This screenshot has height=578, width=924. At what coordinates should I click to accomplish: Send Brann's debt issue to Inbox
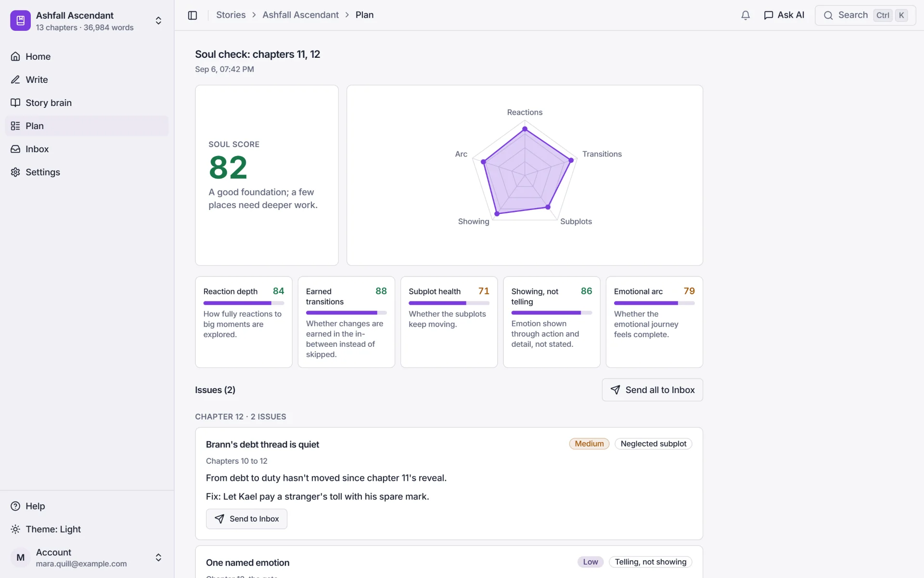[246, 519]
